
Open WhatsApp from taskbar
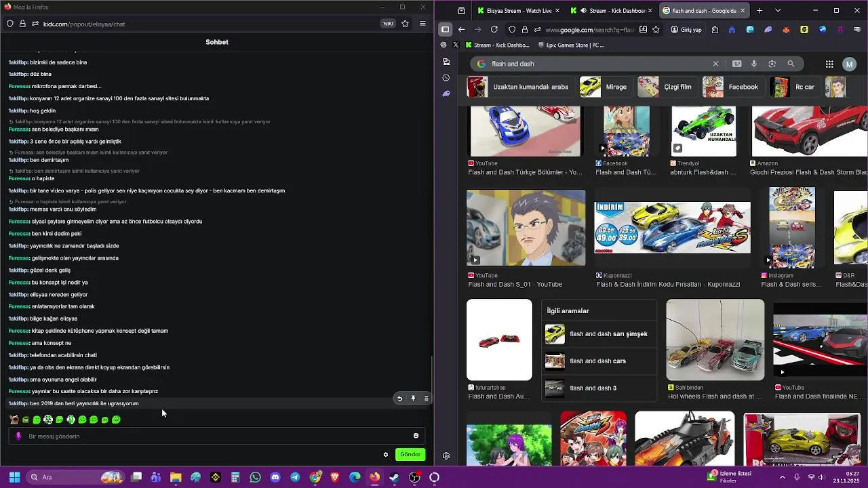(255, 477)
